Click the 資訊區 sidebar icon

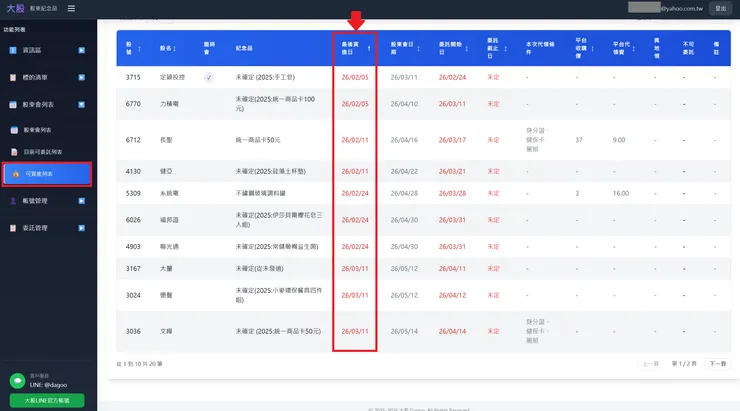[x=13, y=50]
